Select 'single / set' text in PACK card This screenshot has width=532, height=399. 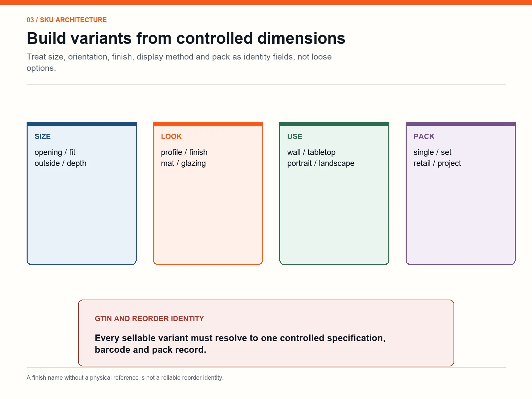pos(432,152)
